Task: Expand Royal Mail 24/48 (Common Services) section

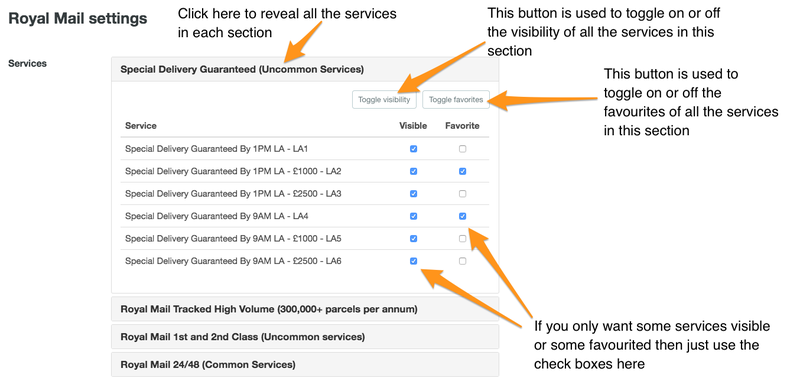Action: coord(305,365)
